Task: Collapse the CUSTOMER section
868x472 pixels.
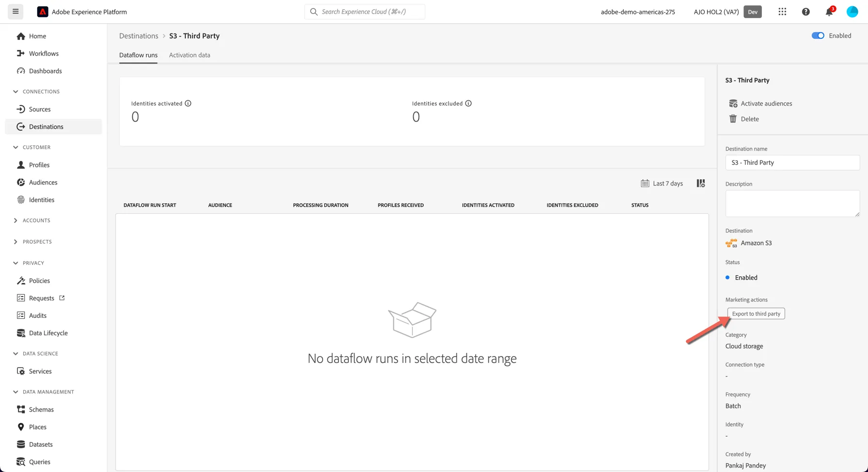Action: [x=32, y=147]
